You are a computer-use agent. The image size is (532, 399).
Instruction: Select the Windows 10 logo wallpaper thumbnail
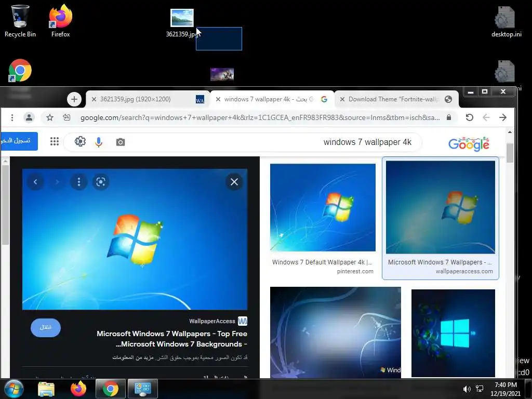pos(453,333)
